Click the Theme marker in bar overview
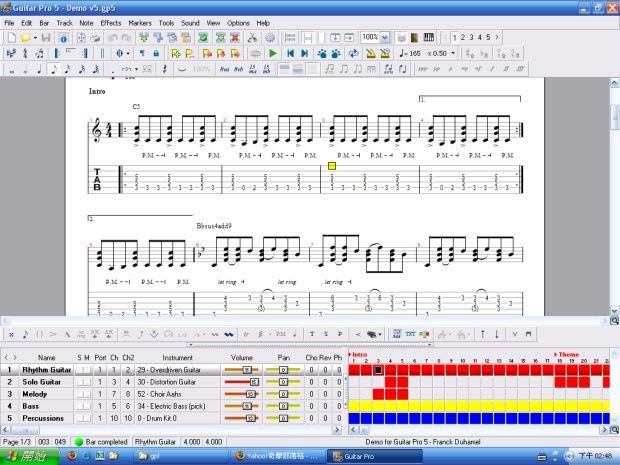 point(569,355)
